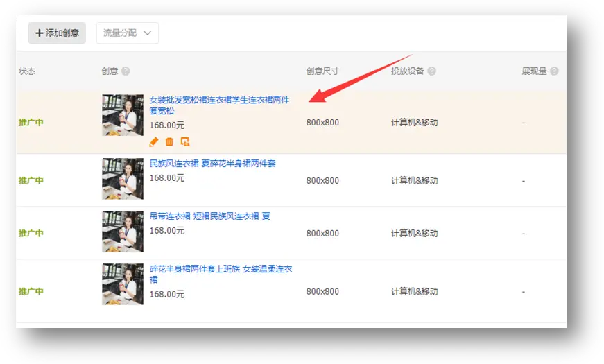Click 计算机&移动 in 民族风连衣裙 row
This screenshot has width=604, height=364.
[415, 181]
